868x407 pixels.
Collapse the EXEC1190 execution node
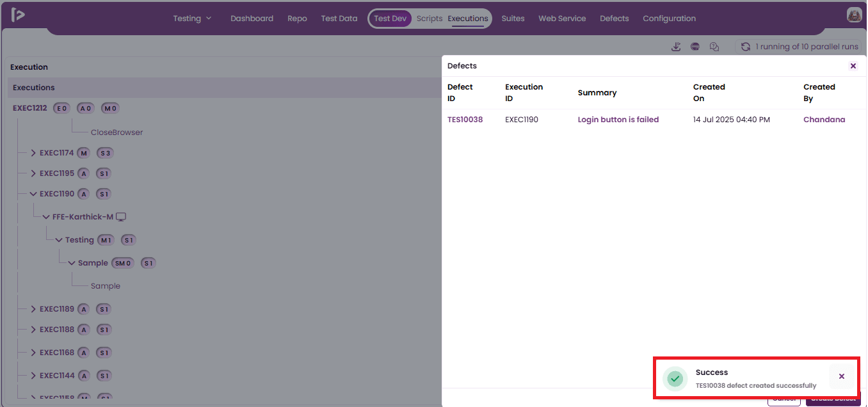tap(33, 194)
